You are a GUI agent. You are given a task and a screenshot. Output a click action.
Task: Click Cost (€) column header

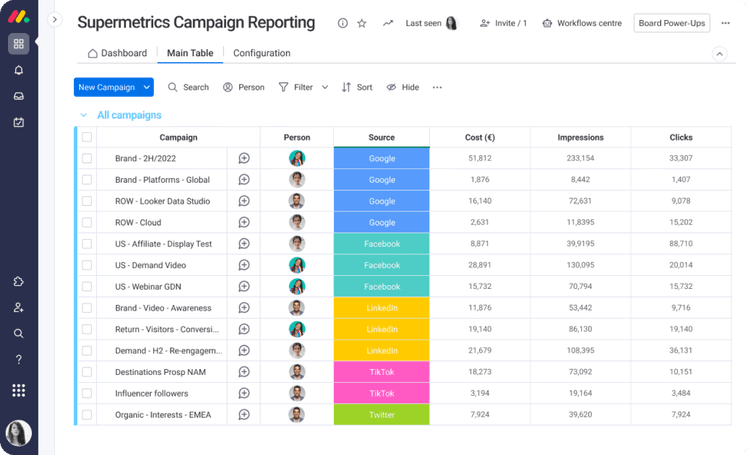pos(480,137)
